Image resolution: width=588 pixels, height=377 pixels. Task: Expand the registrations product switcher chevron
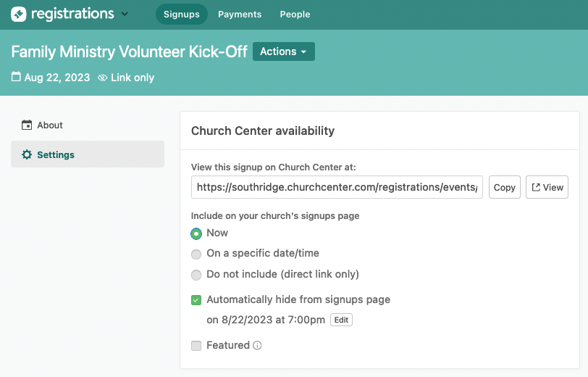[x=125, y=14]
